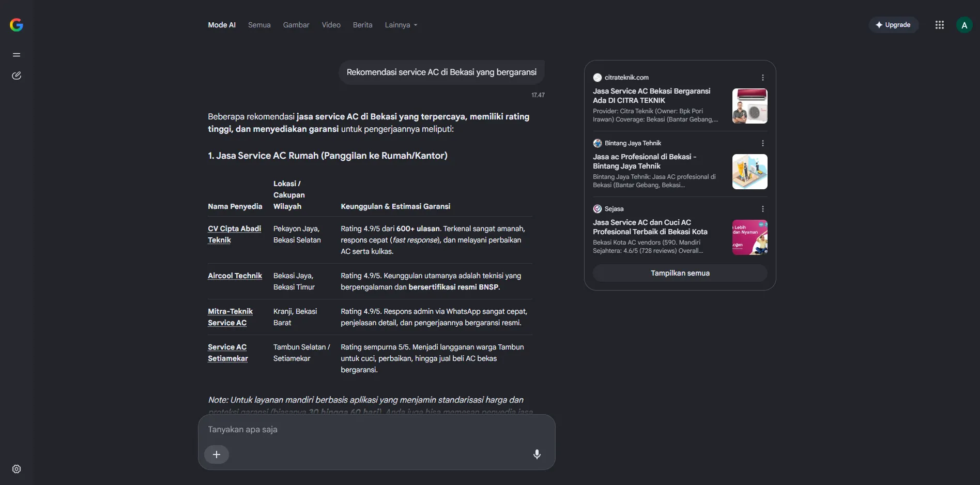980x485 pixels.
Task: Click 'Kranji, Bekasi Barat' cell
Action: pyautogui.click(x=295, y=317)
